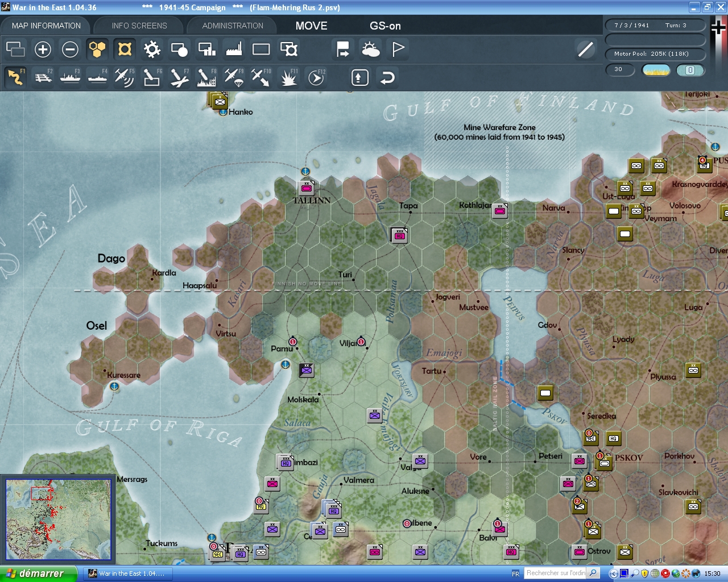This screenshot has height=582, width=728.
Task: Click the flag with arrow icon
Action: tap(343, 49)
